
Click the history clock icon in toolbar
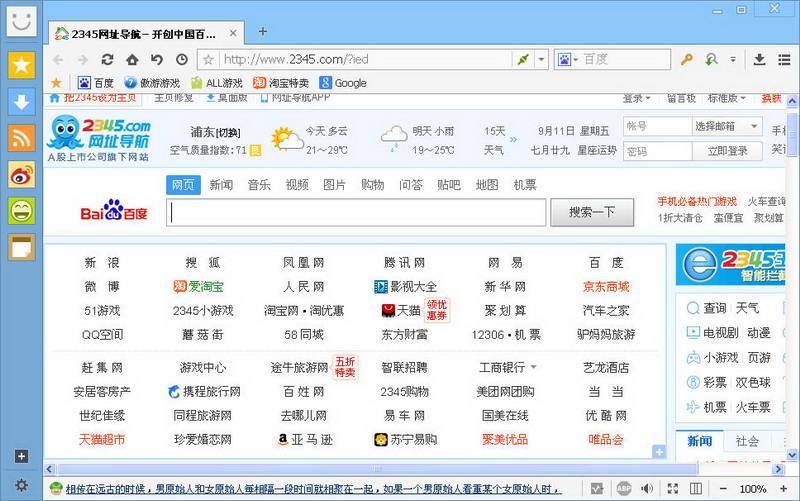[x=181, y=59]
